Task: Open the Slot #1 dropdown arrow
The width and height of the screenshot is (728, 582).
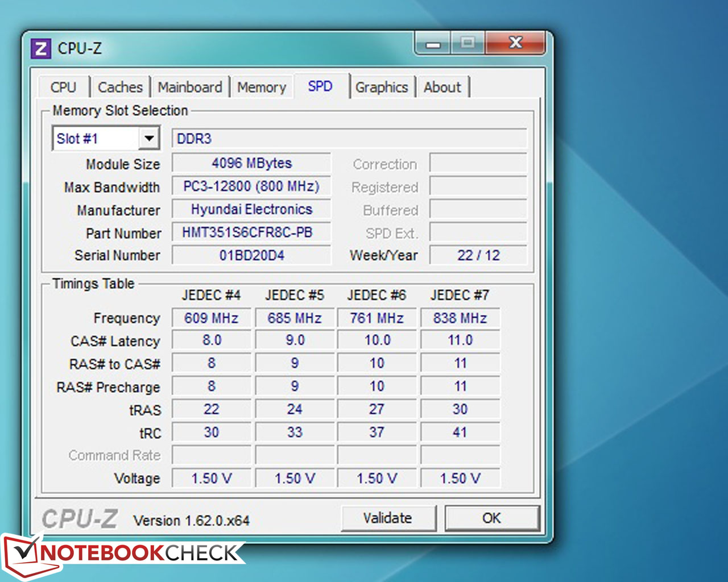Action: click(x=149, y=138)
